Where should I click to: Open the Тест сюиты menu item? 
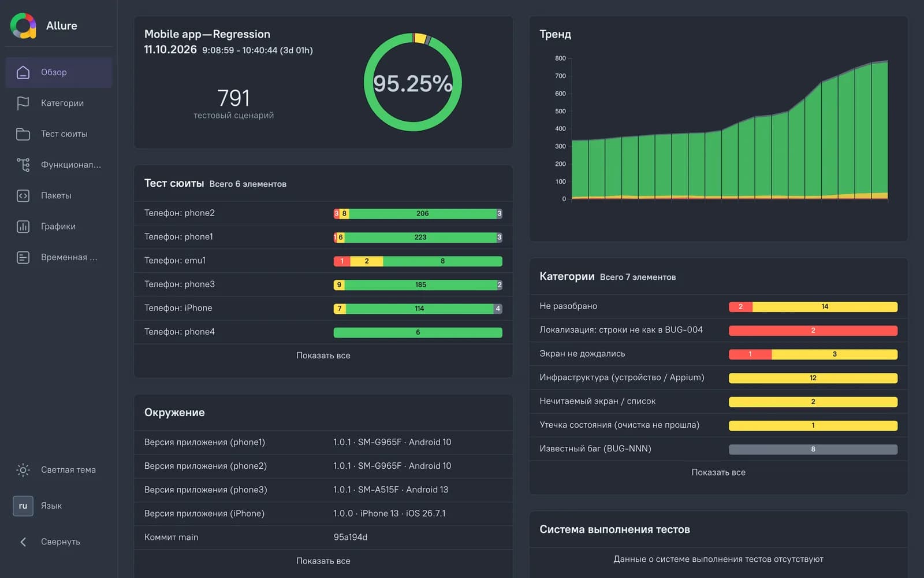59,134
